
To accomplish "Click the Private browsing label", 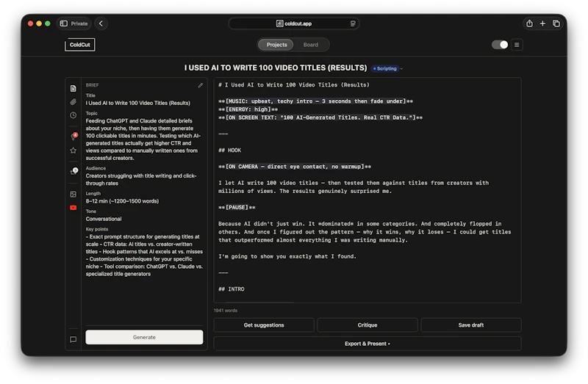I will pos(79,23).
